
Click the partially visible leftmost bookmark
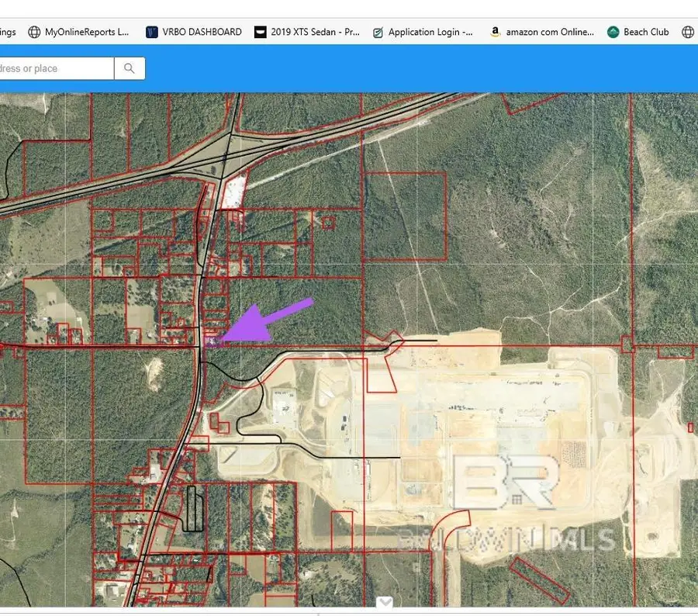8,32
